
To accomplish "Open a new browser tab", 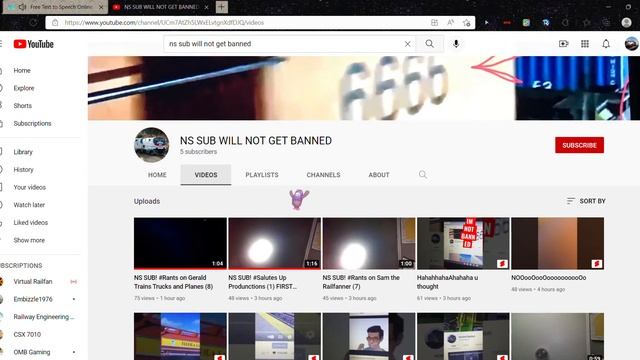I will (x=222, y=7).
